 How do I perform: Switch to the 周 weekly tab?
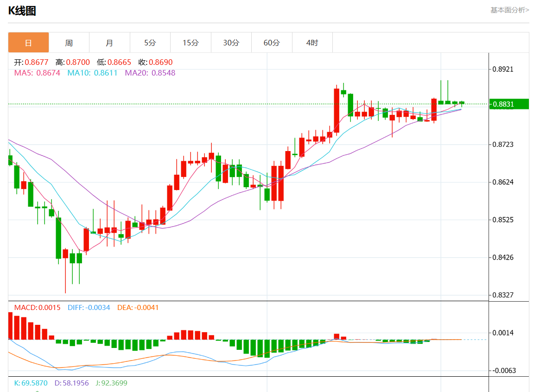(69, 43)
